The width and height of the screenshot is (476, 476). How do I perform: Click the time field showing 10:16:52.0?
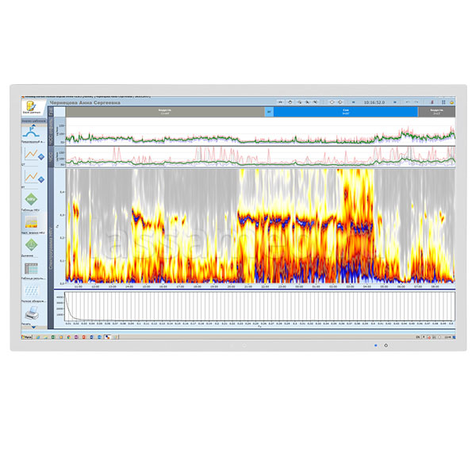tap(374, 102)
